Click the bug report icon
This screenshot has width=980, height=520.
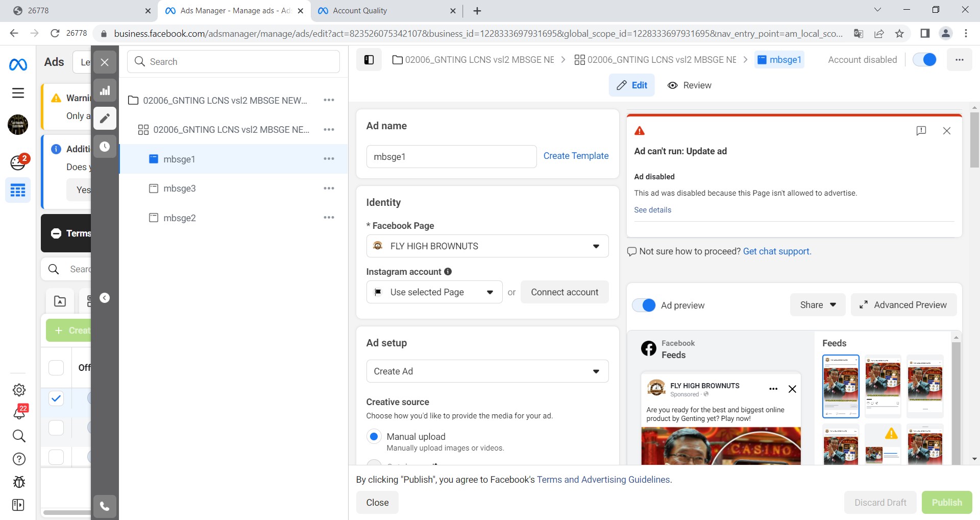click(19, 482)
